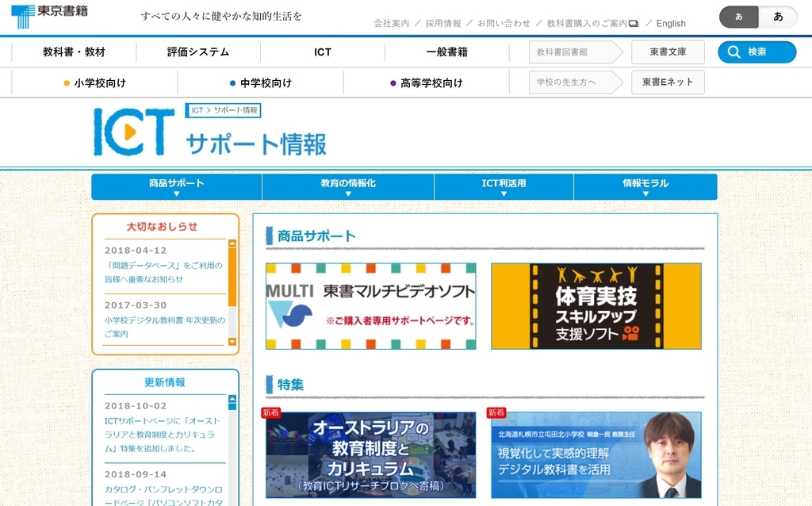
Task: Open the 評価システム menu
Action: point(197,52)
